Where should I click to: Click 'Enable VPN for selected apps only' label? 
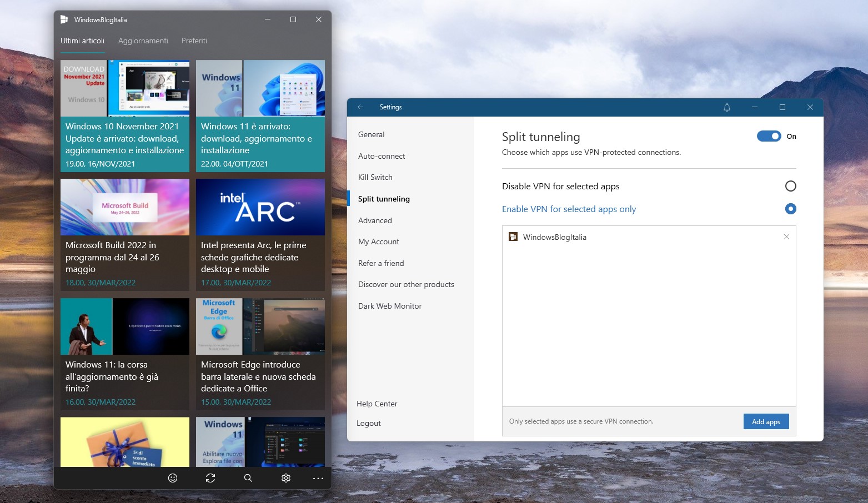tap(569, 209)
